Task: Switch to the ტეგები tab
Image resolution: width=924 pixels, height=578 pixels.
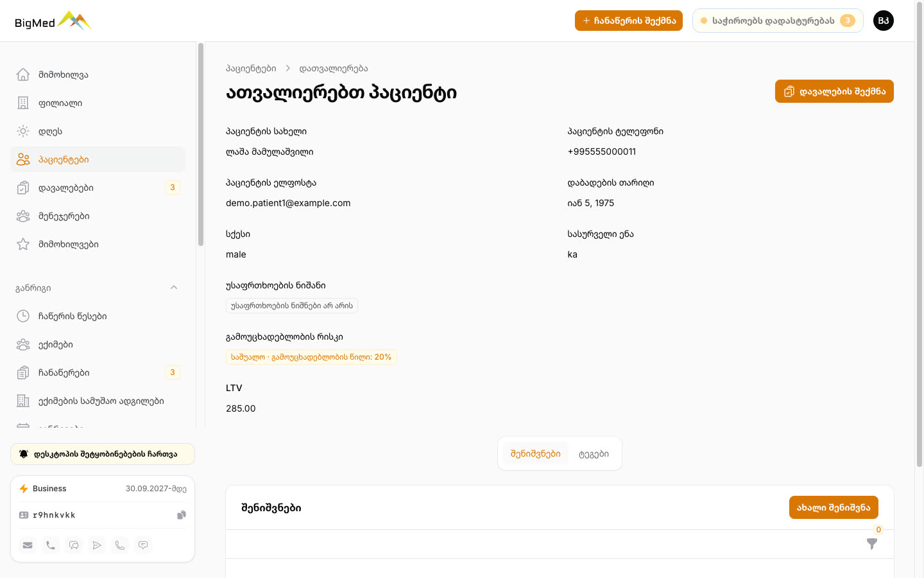Action: click(x=594, y=454)
